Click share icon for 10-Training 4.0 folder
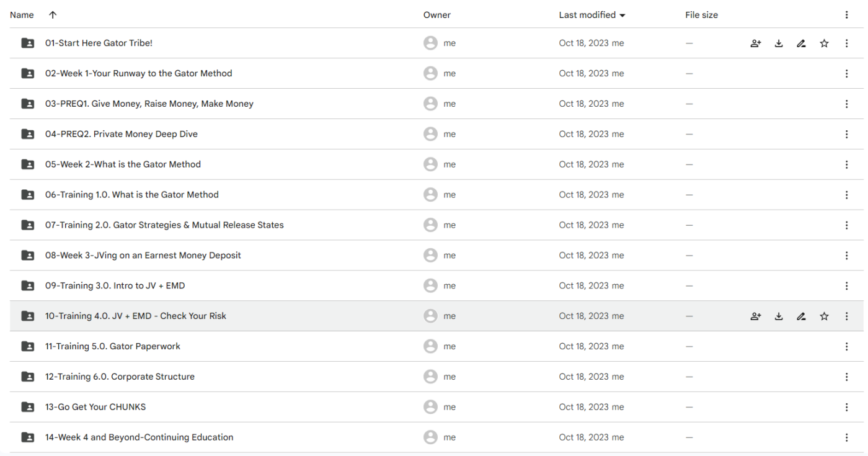868x456 pixels. (x=756, y=316)
